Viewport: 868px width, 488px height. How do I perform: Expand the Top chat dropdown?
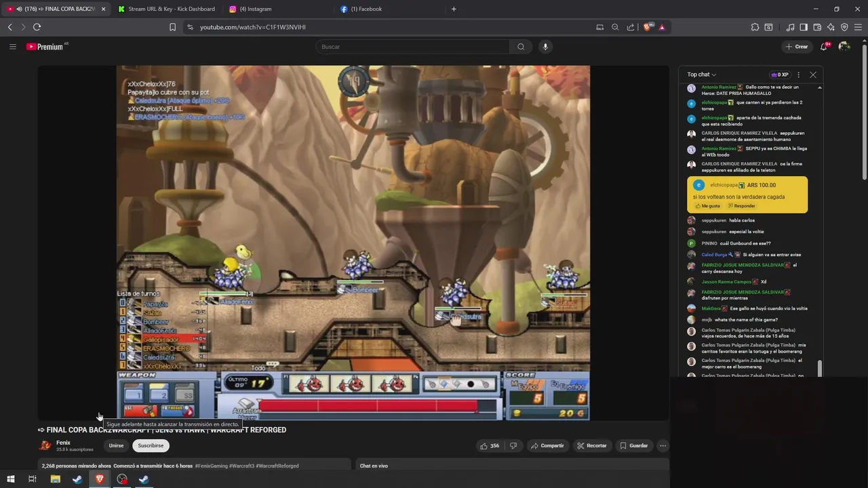(x=702, y=75)
